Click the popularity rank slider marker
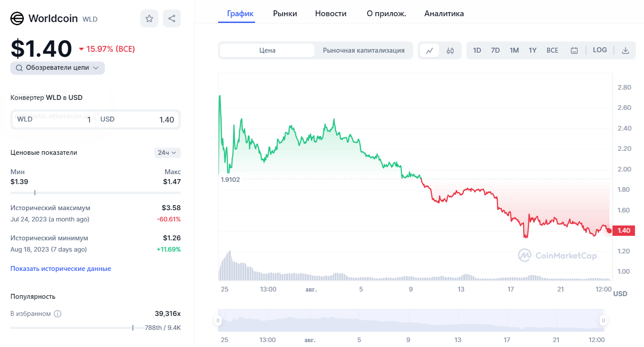Screen dimensions: 644x347 pyautogui.click(x=133, y=328)
